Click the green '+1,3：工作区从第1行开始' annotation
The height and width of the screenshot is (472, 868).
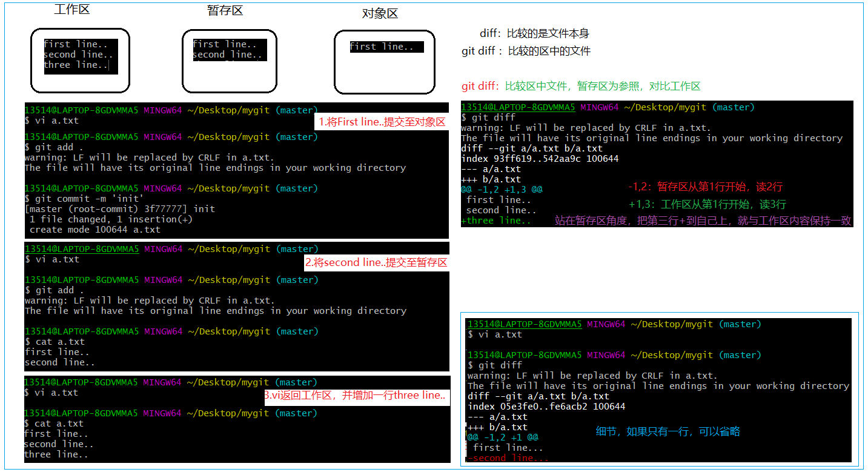[x=707, y=204]
